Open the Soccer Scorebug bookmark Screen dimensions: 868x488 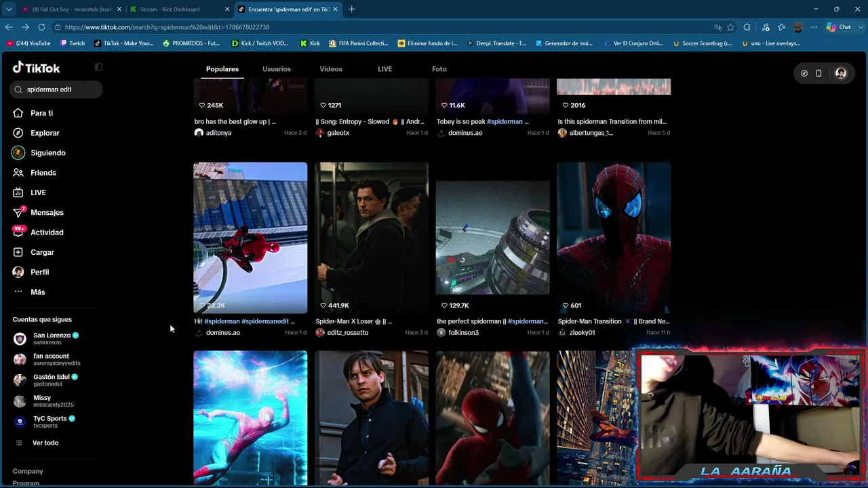click(x=703, y=43)
